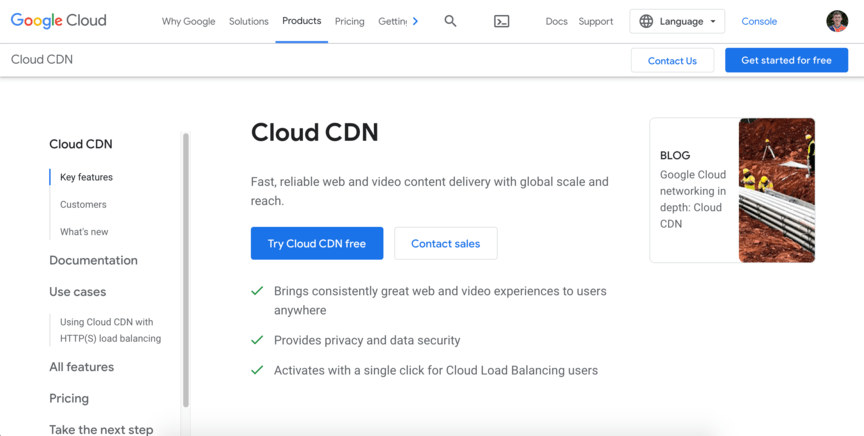Image resolution: width=864 pixels, height=436 pixels.
Task: Click Get started for free
Action: point(786,60)
